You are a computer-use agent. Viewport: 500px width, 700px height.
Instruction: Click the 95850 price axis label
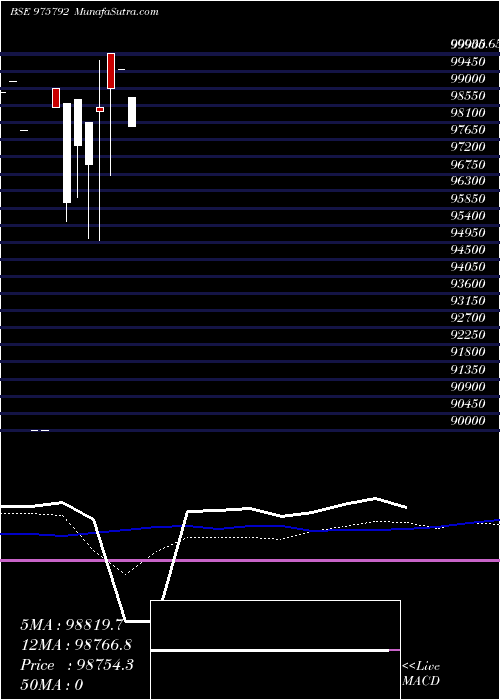coord(468,198)
